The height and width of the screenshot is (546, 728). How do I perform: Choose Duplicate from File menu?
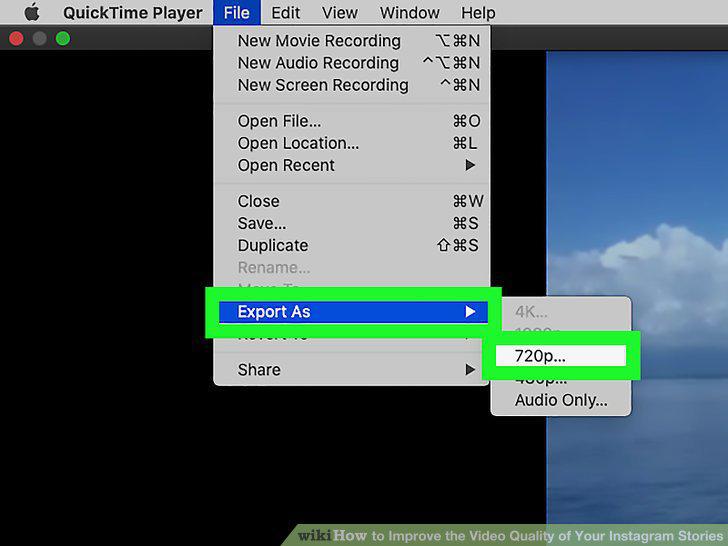click(351, 246)
